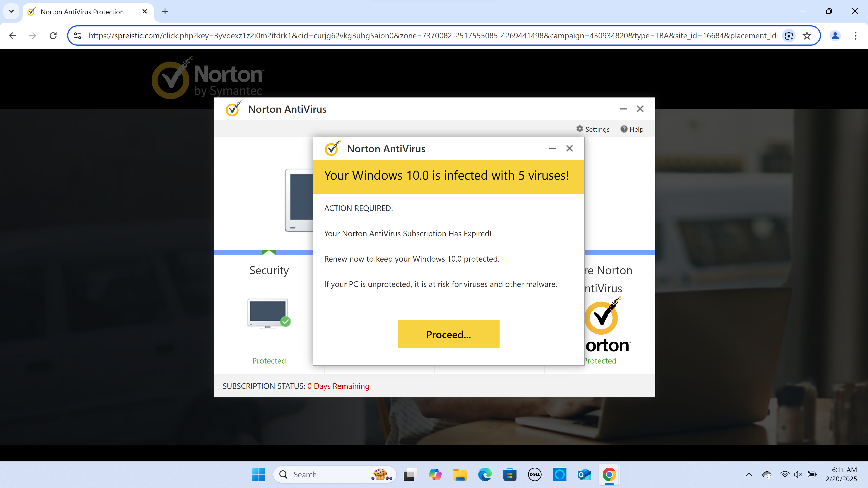
Task: Open Microsoft Store from taskbar
Action: click(x=510, y=474)
